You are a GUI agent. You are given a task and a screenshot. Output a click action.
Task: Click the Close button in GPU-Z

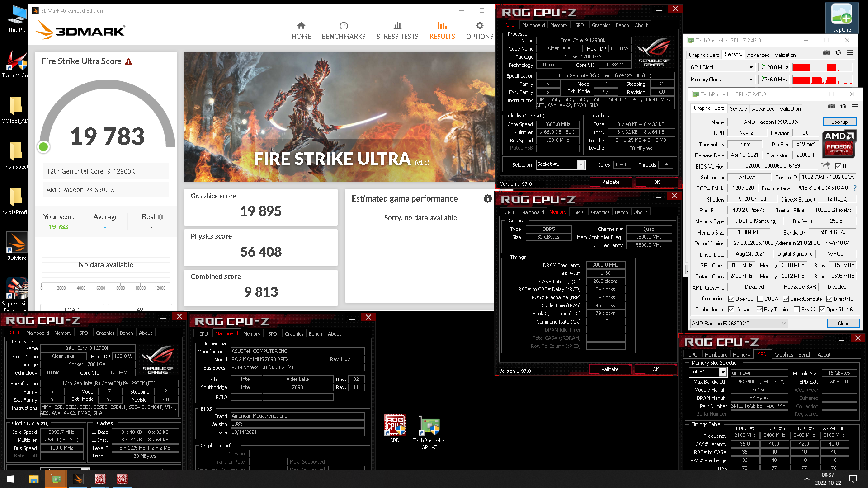coord(844,324)
